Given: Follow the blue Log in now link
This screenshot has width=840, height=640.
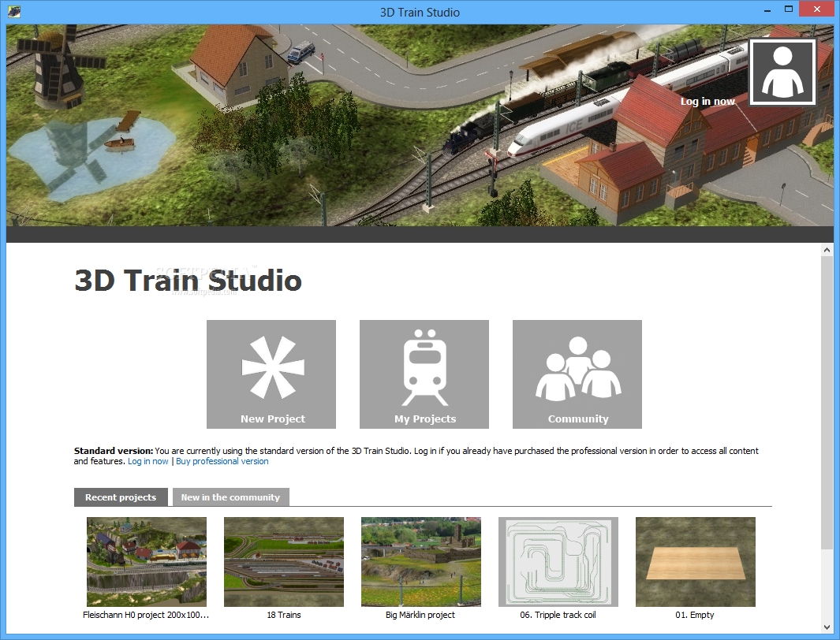Looking at the screenshot, I should 147,461.
